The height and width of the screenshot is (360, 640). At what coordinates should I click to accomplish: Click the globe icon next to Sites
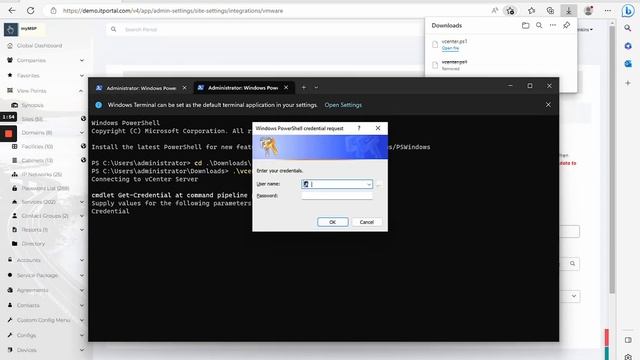(x=83, y=119)
